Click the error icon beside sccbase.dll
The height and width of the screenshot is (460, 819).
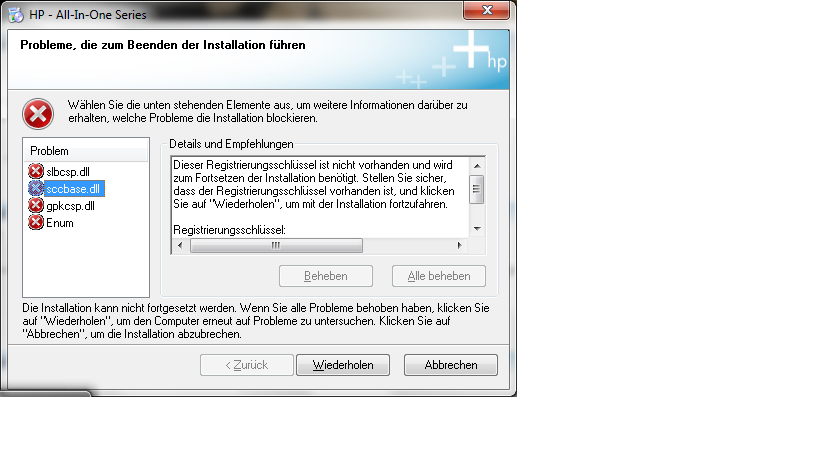[x=36, y=188]
